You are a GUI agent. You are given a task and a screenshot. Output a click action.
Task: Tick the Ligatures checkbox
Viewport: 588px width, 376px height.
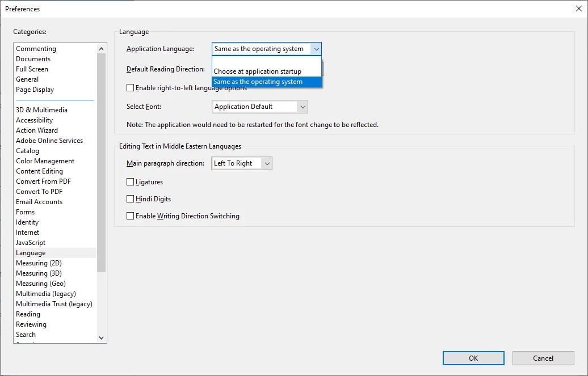point(130,182)
